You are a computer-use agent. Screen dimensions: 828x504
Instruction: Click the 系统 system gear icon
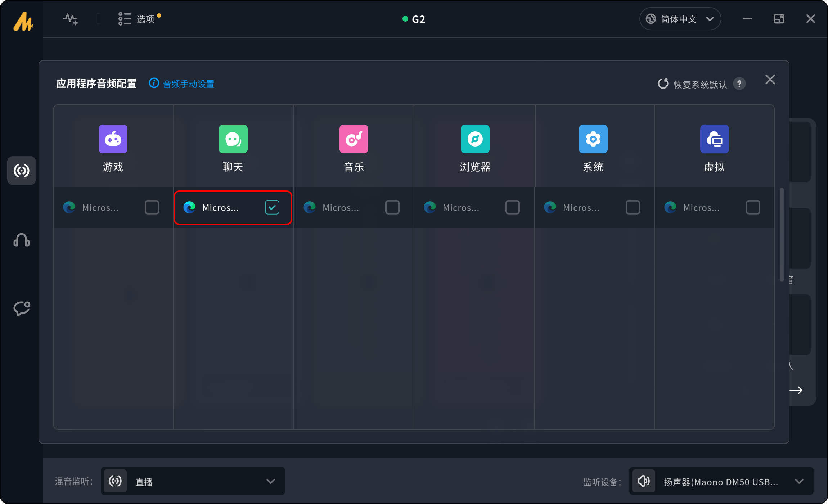(593, 139)
